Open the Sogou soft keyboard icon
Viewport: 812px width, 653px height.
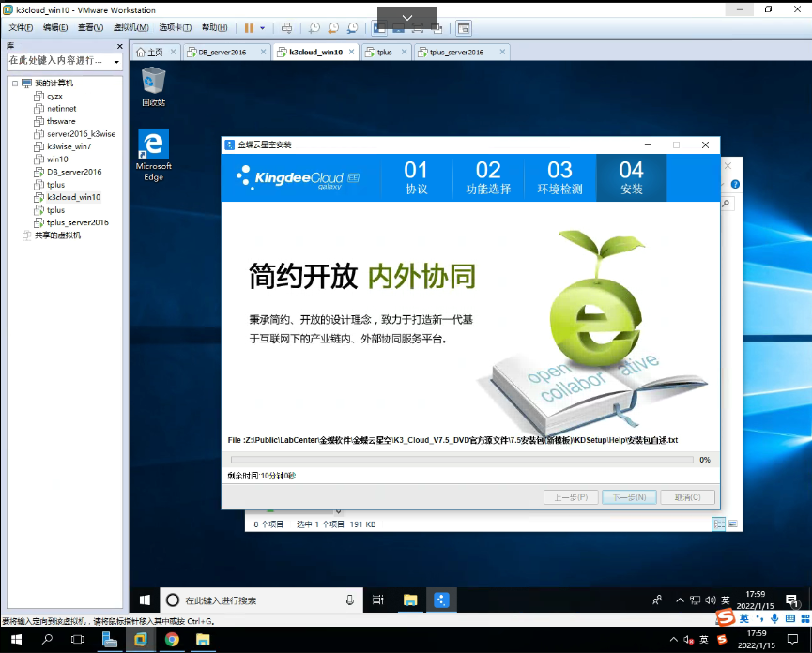790,618
